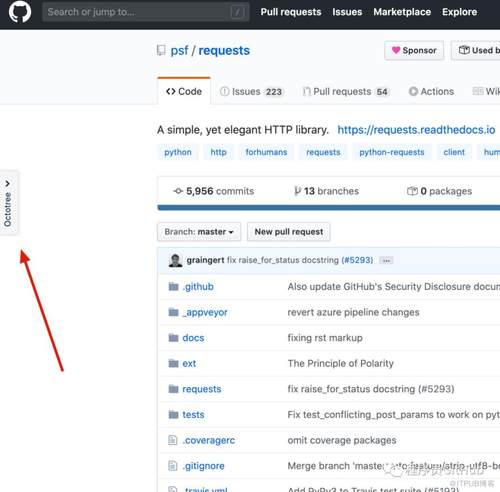Click the language breakdown color bar
The image size is (500, 492).
329,208
